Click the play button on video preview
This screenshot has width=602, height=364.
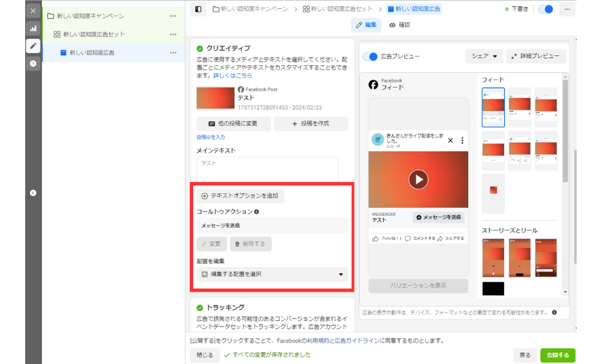coord(418,179)
